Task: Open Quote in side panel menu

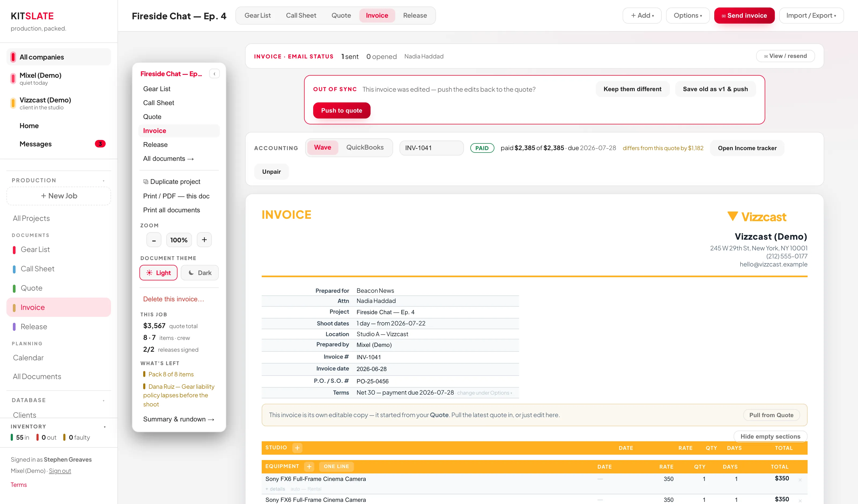Action: pyautogui.click(x=179, y=116)
